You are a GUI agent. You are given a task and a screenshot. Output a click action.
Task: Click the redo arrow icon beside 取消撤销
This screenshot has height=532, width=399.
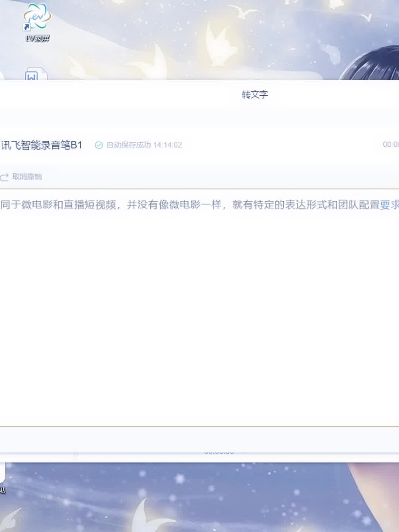point(4,177)
